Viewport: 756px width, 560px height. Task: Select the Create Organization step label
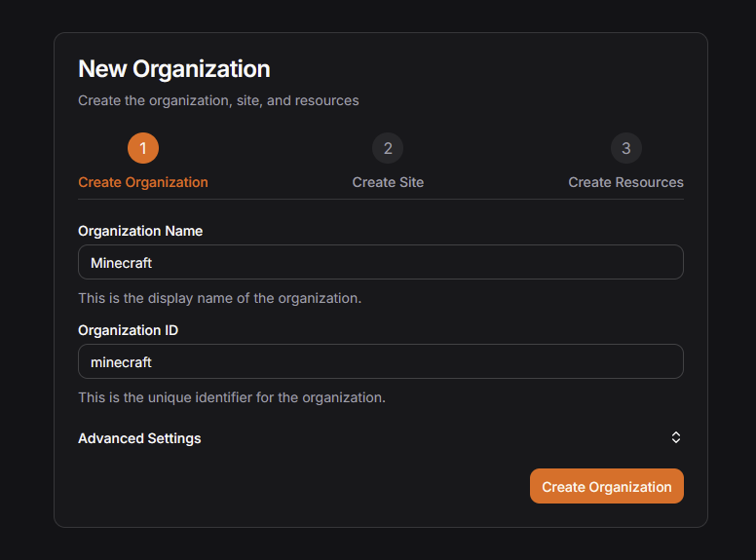[x=143, y=182]
